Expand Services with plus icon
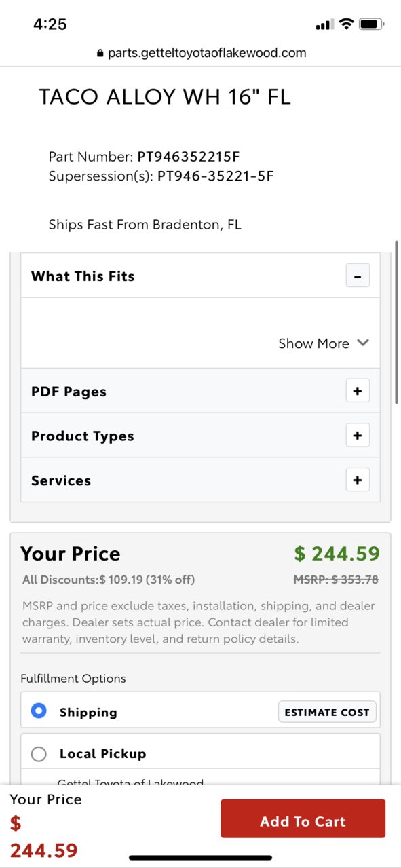Image resolution: width=401 pixels, height=868 pixels. pos(358,480)
